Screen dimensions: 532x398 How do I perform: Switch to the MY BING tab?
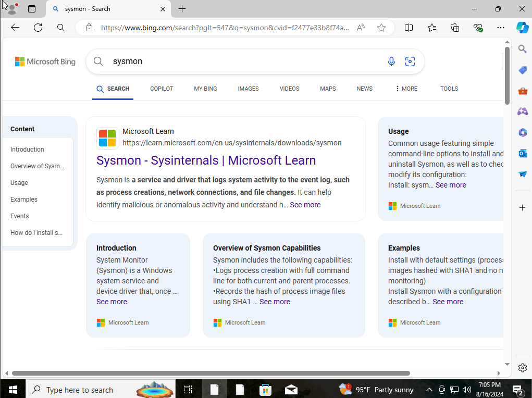point(205,89)
